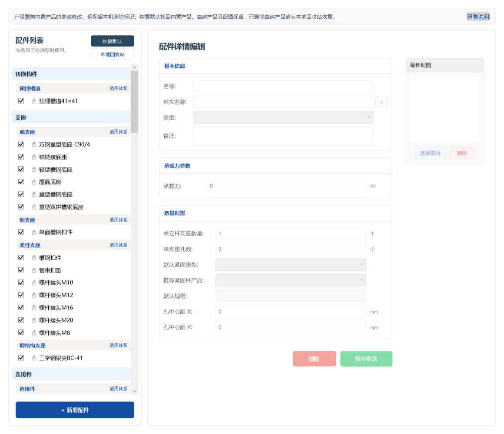Image resolution: width=504 pixels, height=434 pixels.
Task: Click the lock icon beside 预埋槽道41×41
Action: pyautogui.click(x=34, y=101)
